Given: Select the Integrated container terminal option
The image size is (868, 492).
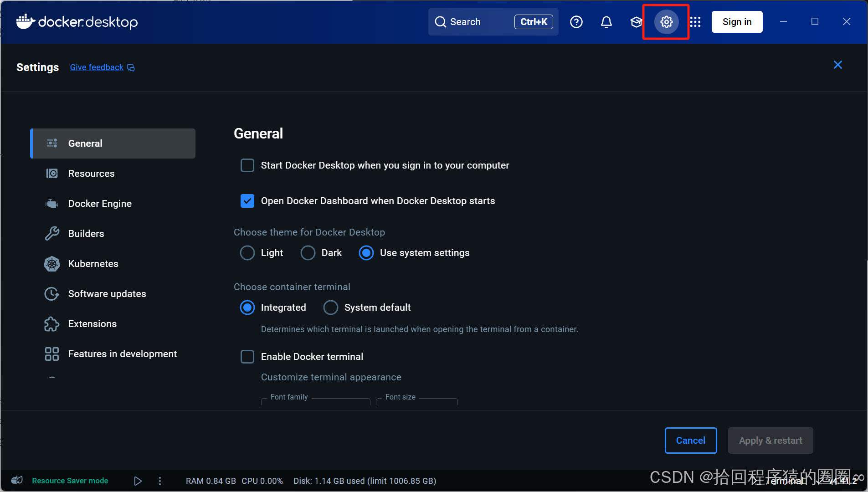Looking at the screenshot, I should point(247,307).
